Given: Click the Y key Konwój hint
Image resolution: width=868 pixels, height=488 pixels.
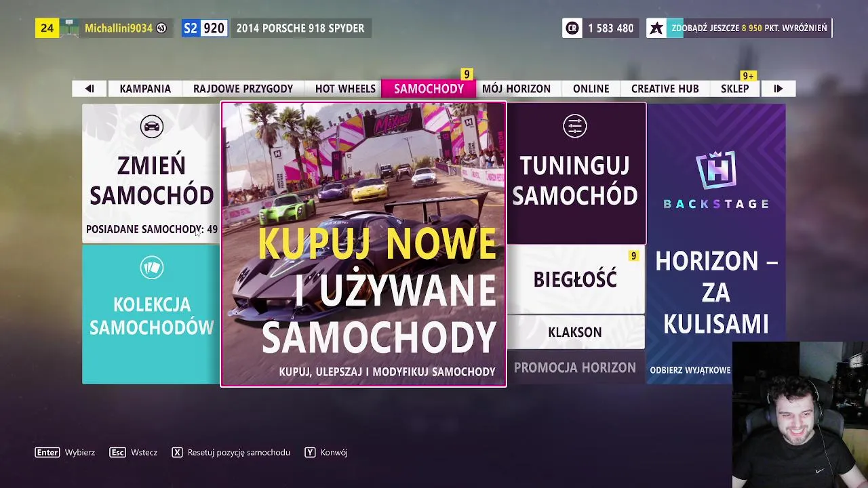Looking at the screenshot, I should click(x=326, y=452).
